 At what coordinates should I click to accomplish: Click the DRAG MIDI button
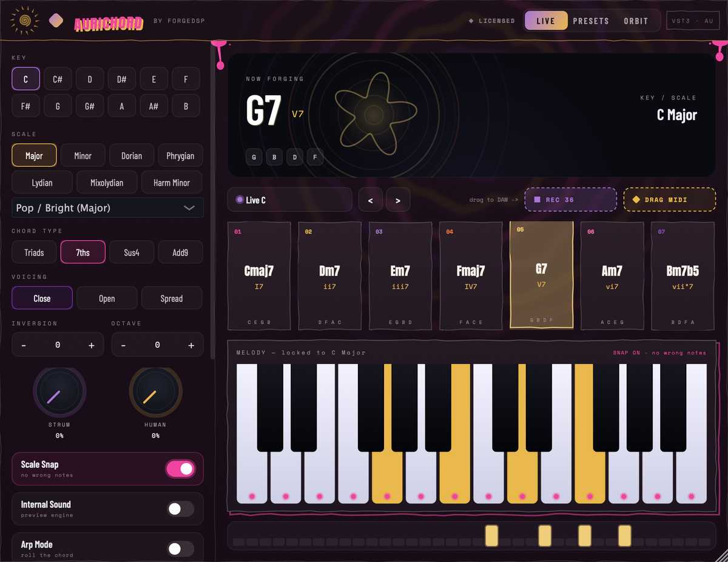(670, 200)
